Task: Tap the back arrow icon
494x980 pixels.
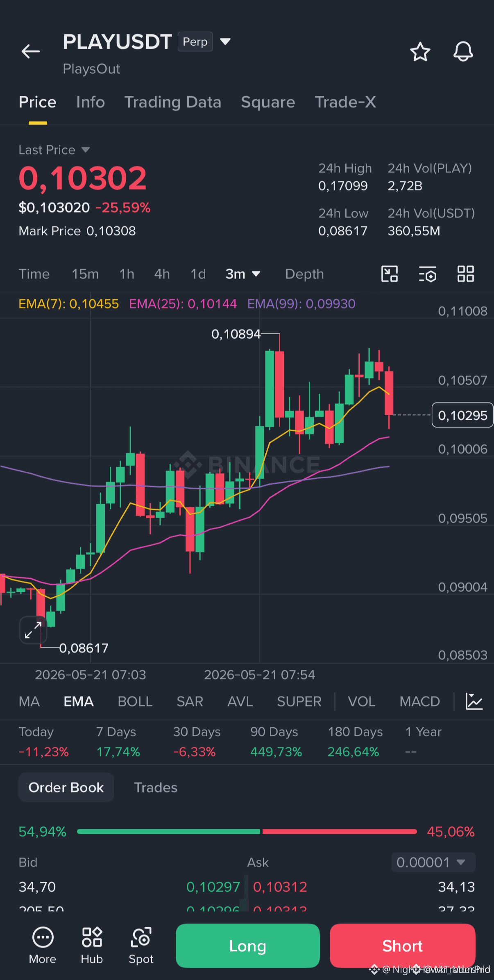Action: pyautogui.click(x=31, y=52)
